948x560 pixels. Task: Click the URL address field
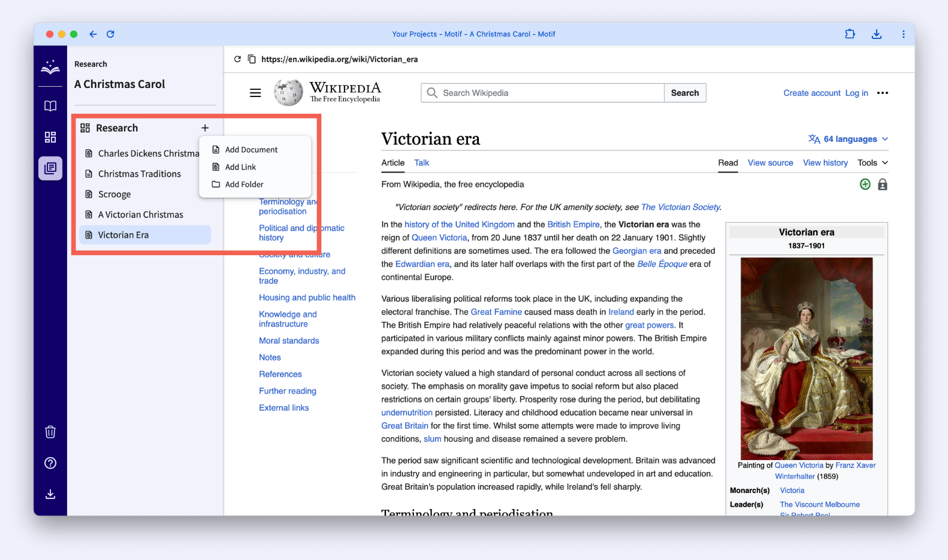click(x=340, y=59)
